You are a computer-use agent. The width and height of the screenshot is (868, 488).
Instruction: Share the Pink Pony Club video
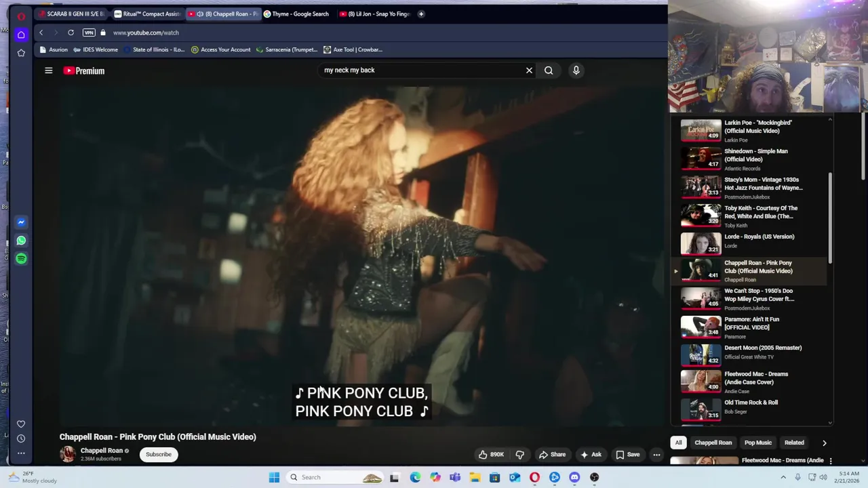[551, 455]
